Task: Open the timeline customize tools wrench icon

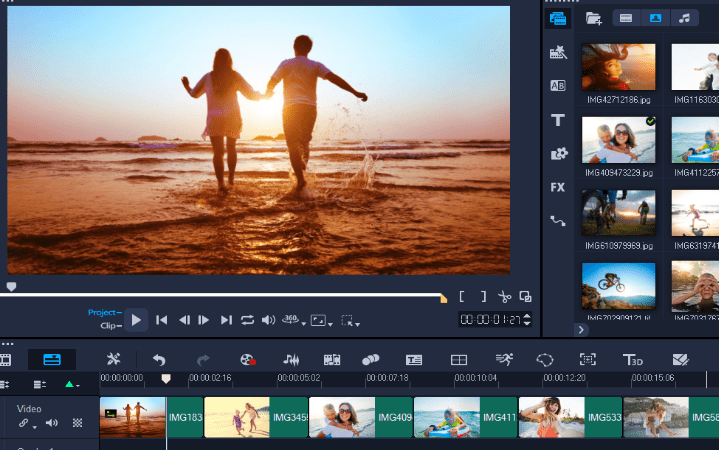Action: click(114, 359)
